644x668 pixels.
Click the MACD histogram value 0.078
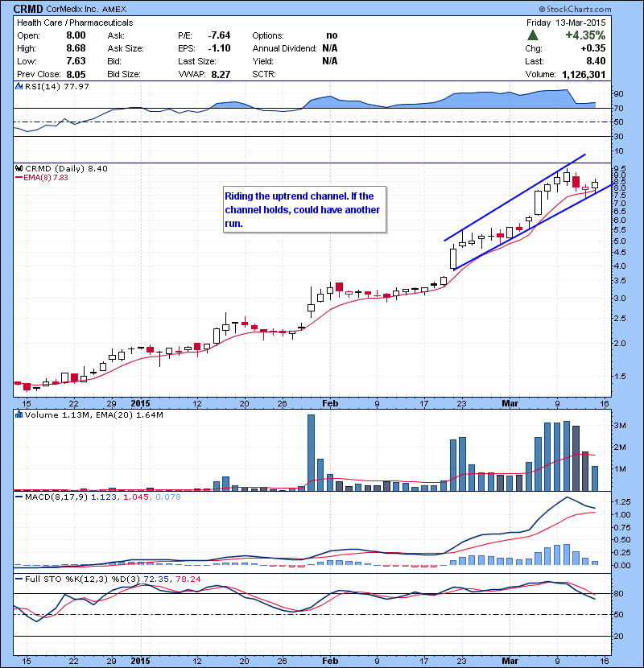coord(168,497)
